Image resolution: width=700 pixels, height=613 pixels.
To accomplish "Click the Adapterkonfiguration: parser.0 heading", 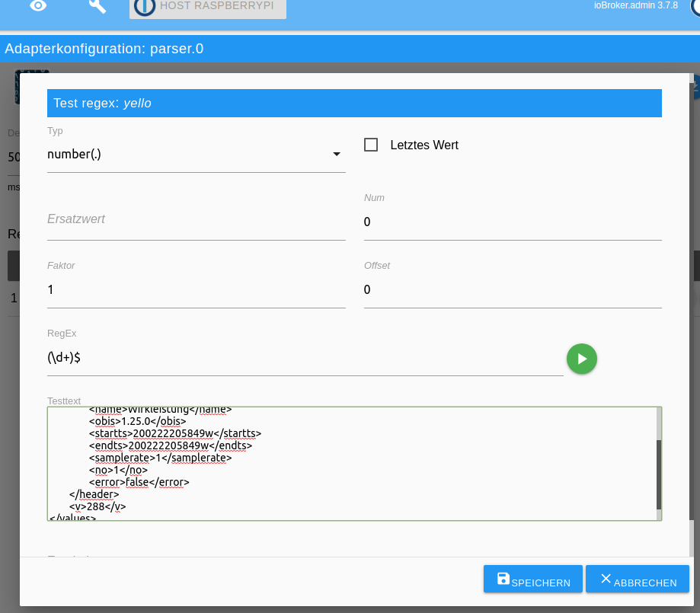I will pyautogui.click(x=104, y=48).
